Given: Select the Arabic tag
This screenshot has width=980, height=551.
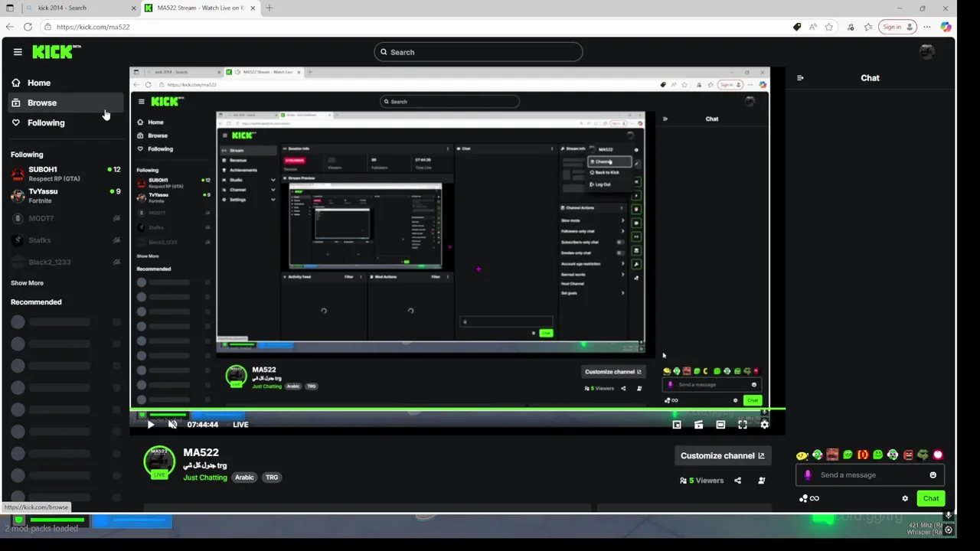Looking at the screenshot, I should (244, 478).
